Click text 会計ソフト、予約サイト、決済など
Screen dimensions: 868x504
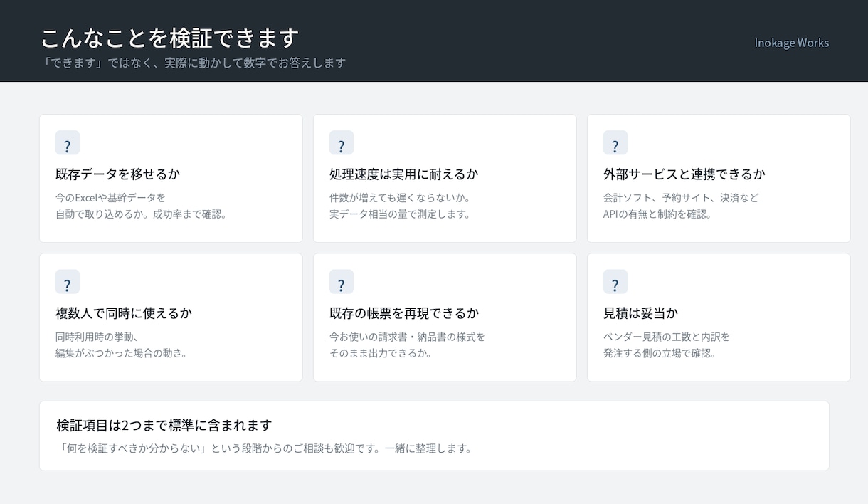click(681, 198)
